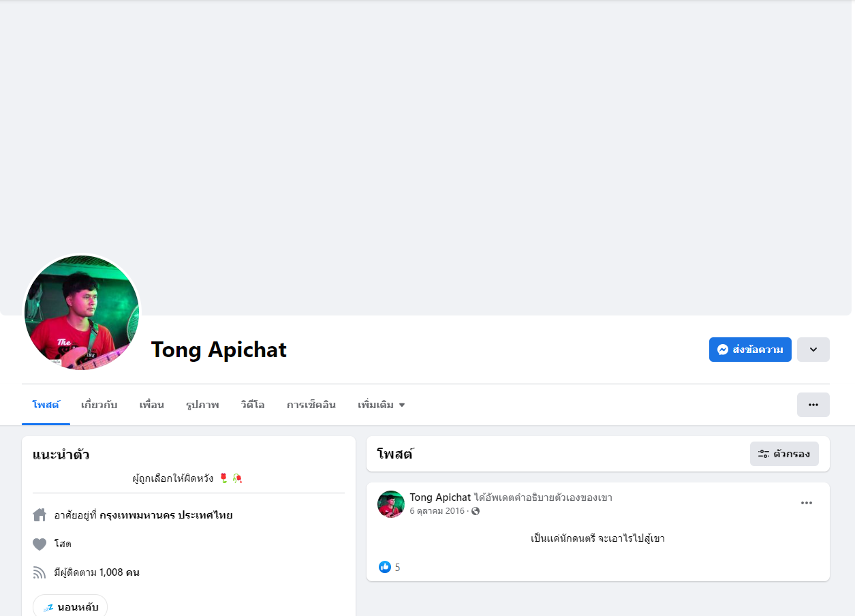Expand the chevron dropdown beside message button

(x=813, y=350)
